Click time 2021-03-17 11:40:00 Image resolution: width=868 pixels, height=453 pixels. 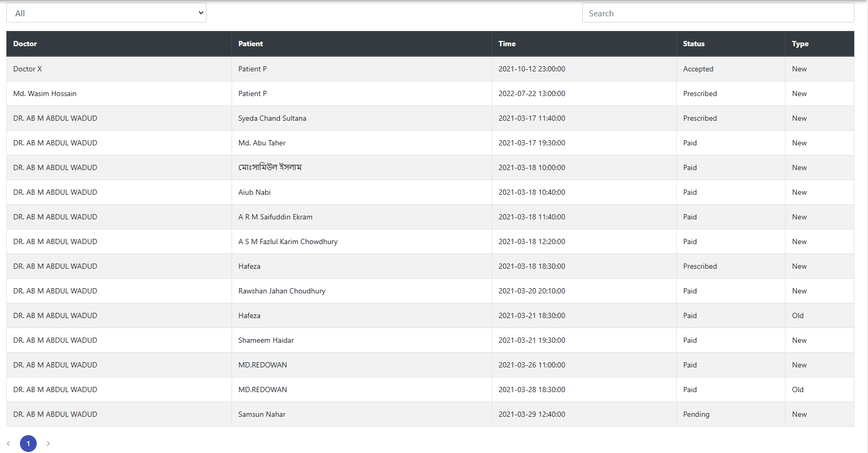pyautogui.click(x=531, y=118)
